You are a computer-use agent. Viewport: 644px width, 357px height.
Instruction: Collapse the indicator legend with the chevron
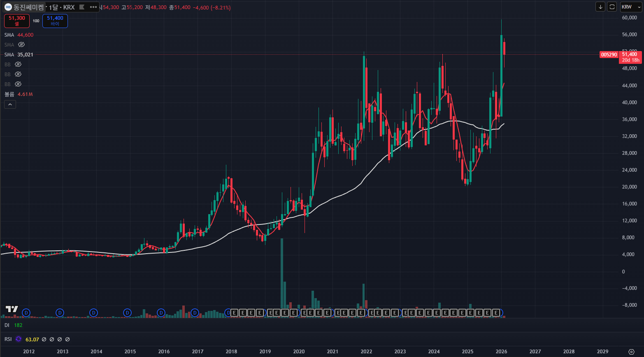pos(10,105)
